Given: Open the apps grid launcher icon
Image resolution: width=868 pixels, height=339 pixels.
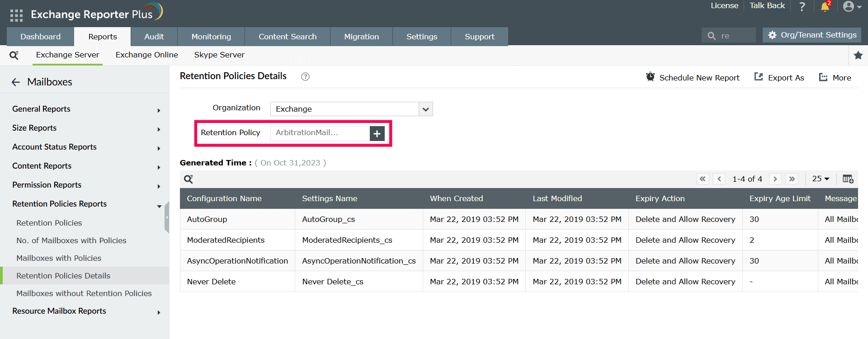Looking at the screenshot, I should click(x=16, y=15).
